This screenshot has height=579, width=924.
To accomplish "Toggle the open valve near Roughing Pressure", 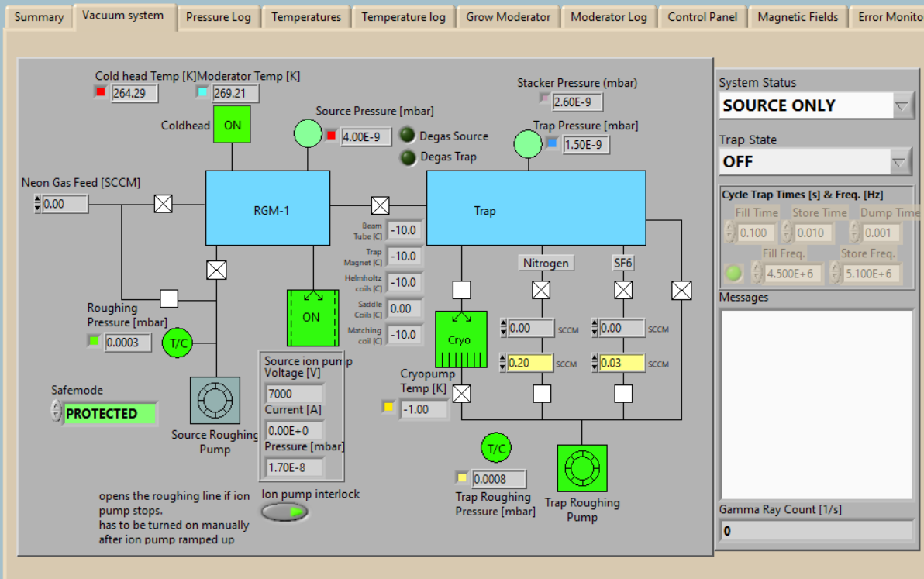I will click(x=169, y=298).
